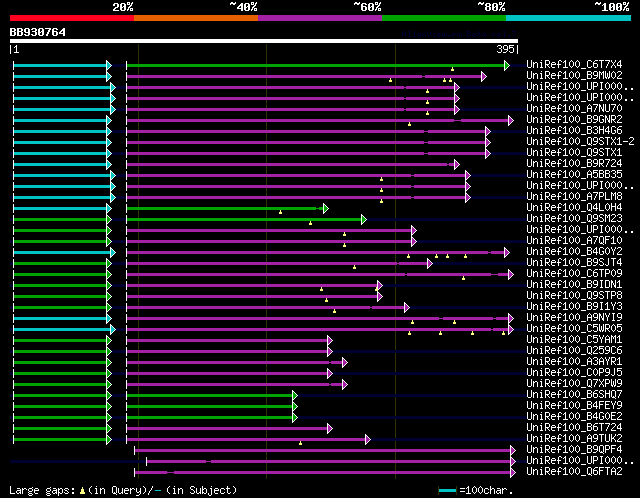This screenshot has height=498, width=640.
Task: Click the purple arrowhead ending the B9MW02 alignment
Action: coord(484,76)
